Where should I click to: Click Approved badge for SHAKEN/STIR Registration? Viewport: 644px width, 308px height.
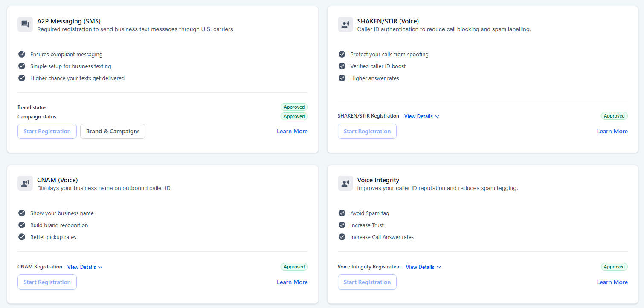(x=614, y=116)
